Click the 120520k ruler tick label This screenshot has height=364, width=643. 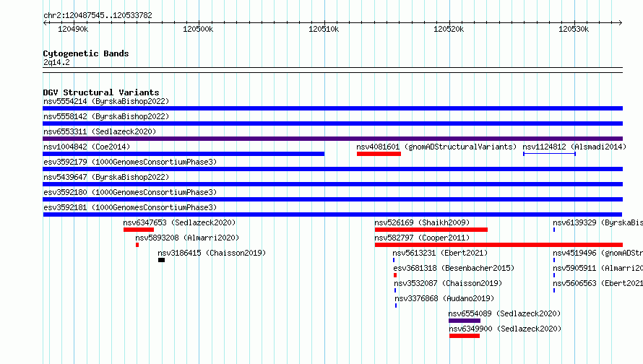tap(449, 29)
